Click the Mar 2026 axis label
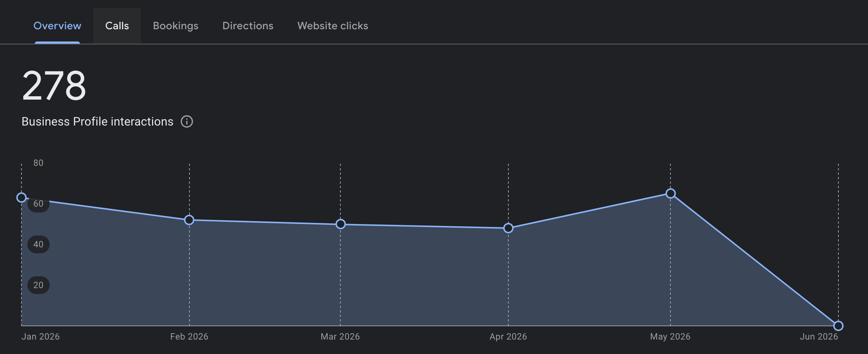 click(340, 337)
